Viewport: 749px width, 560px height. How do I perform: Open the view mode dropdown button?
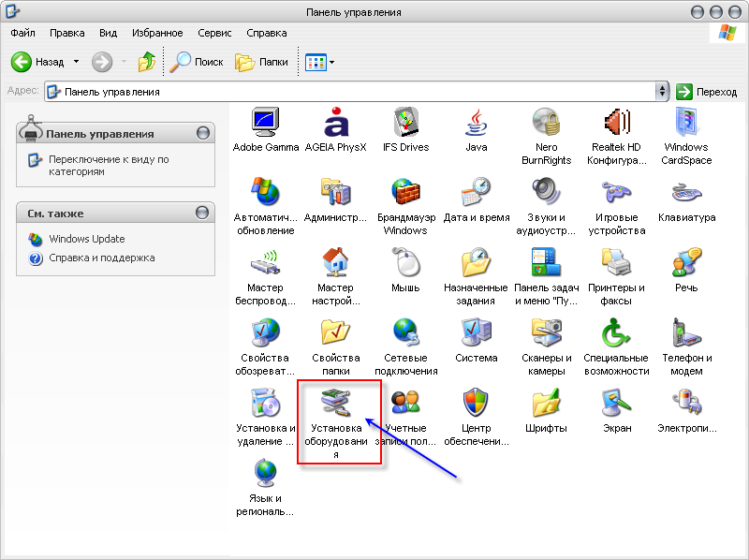pos(319,62)
